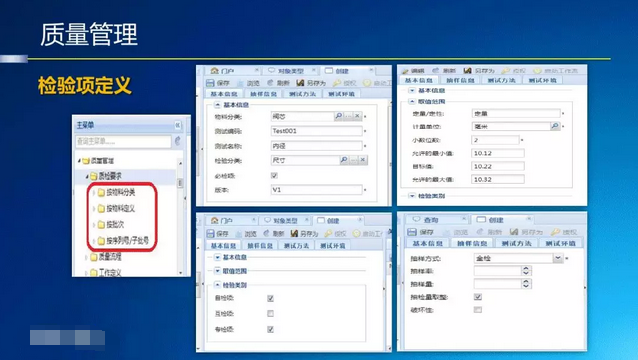Click ellipsis browse icon in 物料分类 field
This screenshot has width=638, height=360.
(x=348, y=116)
